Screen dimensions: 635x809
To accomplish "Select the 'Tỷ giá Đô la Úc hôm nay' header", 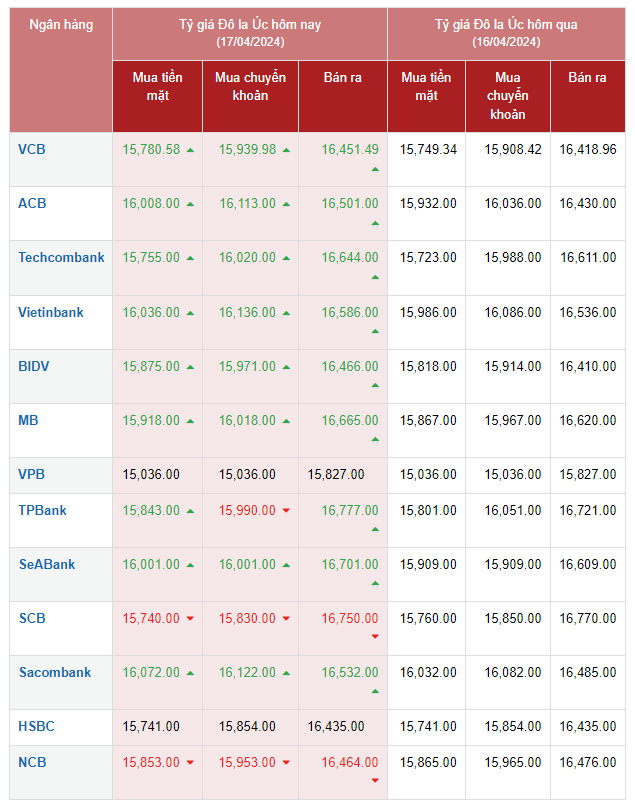I will tap(250, 24).
